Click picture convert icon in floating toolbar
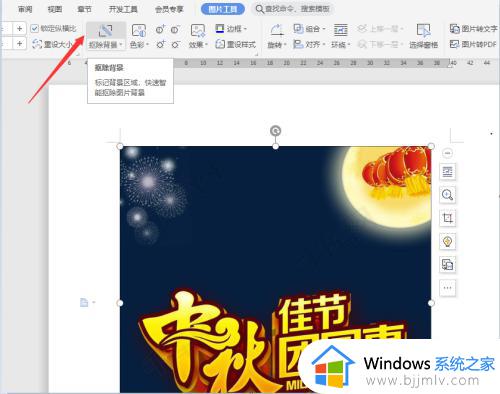The height and width of the screenshot is (394, 500). click(447, 265)
